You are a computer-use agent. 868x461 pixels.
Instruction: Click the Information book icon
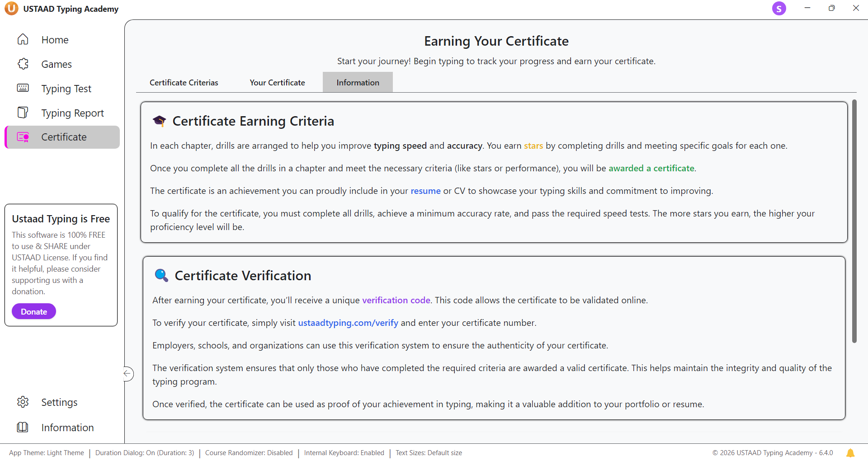[x=23, y=427]
